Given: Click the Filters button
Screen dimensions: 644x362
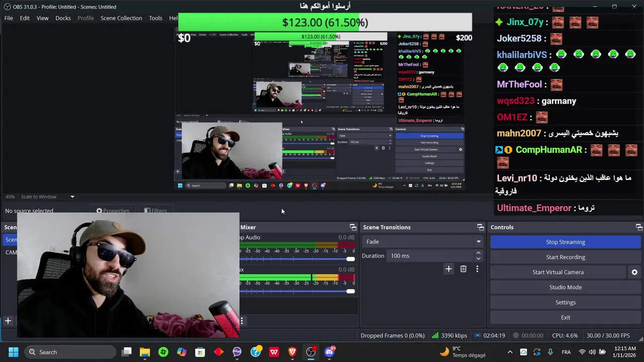Looking at the screenshot, I should point(155,211).
